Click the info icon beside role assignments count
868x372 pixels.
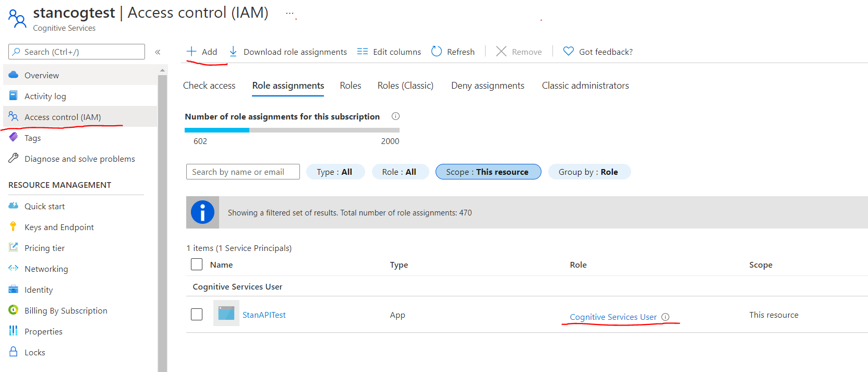(x=395, y=116)
